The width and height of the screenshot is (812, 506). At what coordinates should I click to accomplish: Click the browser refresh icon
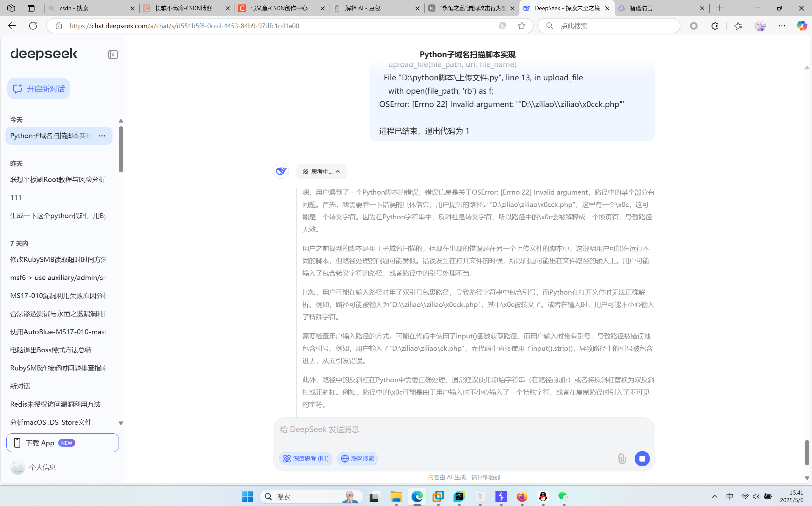[33, 26]
